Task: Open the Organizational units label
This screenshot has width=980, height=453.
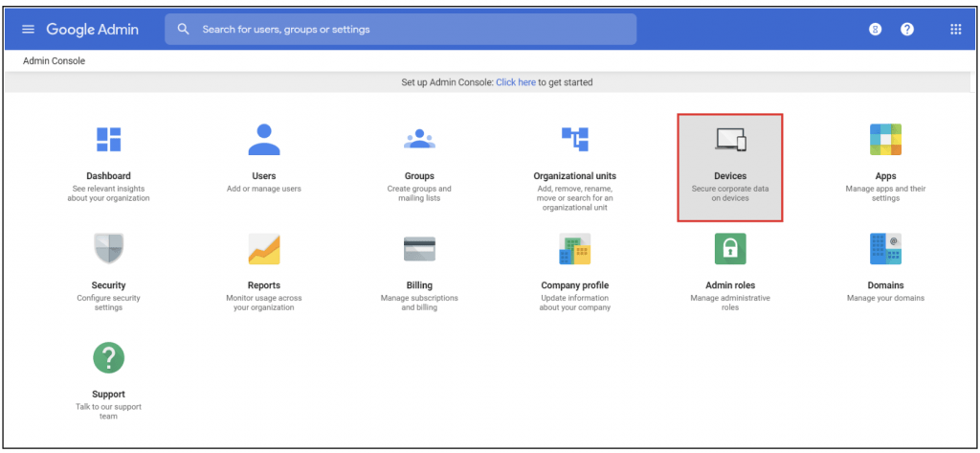Action: point(575,176)
